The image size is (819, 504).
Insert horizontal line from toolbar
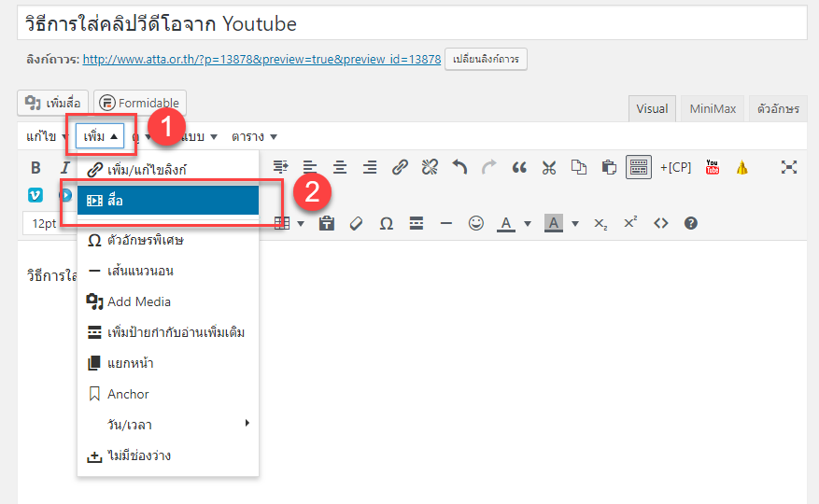pos(446,224)
